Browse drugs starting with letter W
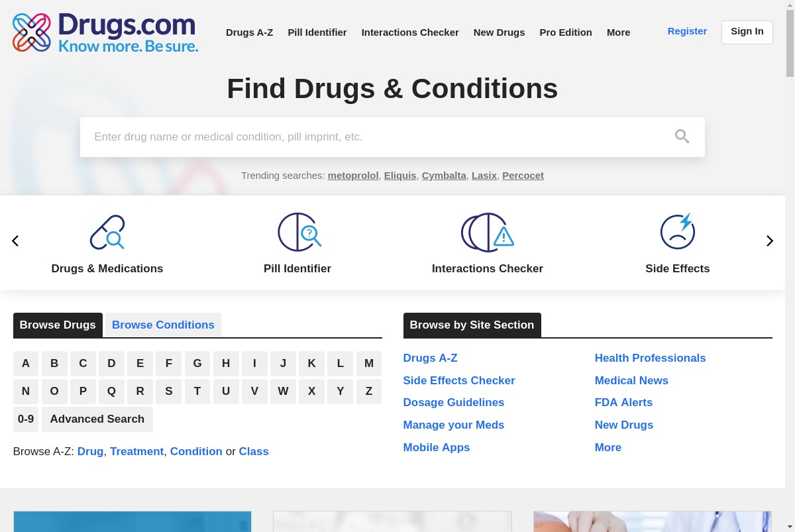 coord(283,392)
